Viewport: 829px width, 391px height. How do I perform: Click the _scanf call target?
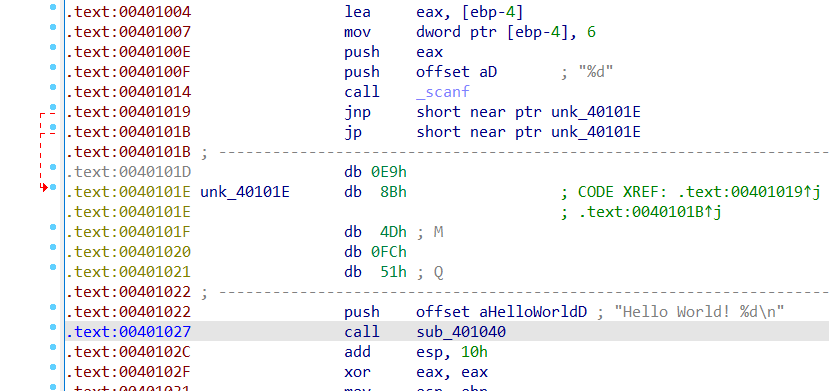443,92
